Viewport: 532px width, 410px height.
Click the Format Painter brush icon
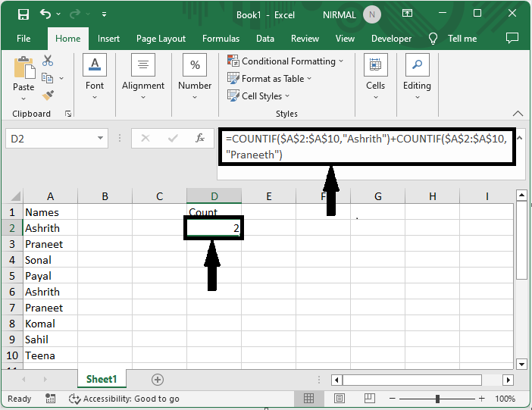click(48, 95)
